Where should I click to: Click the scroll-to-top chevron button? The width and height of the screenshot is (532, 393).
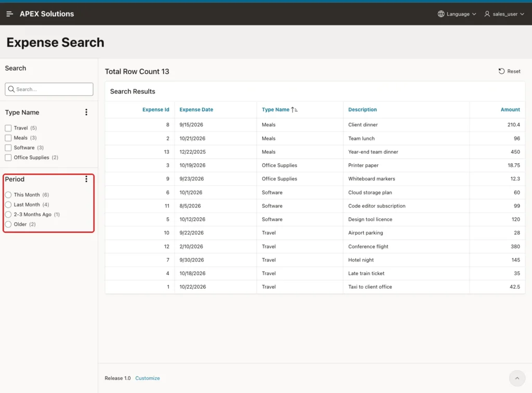pos(517,378)
